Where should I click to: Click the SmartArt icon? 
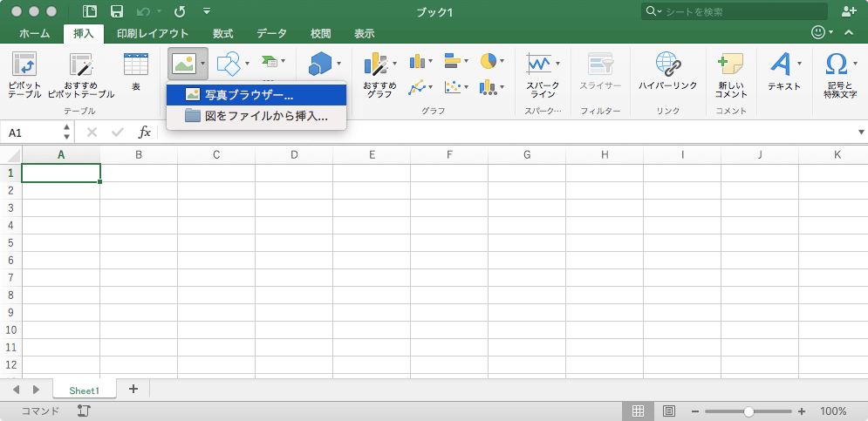(x=270, y=61)
